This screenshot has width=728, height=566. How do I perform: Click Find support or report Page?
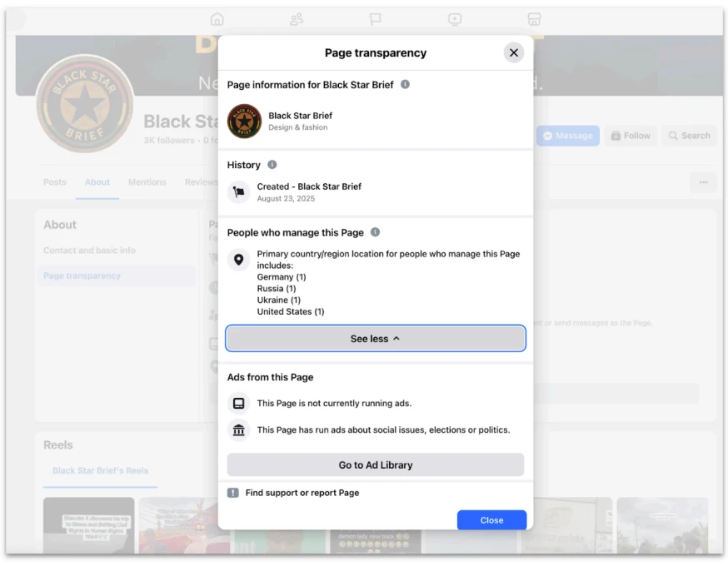tap(302, 493)
